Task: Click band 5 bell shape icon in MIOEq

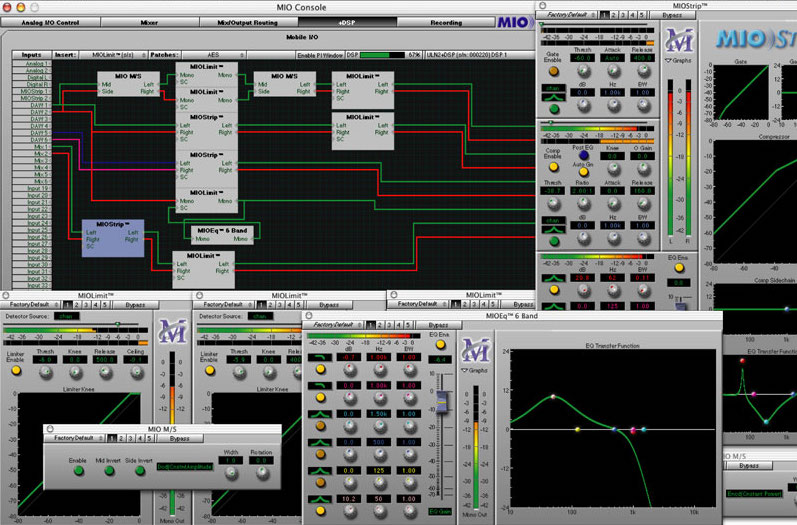Action: pyautogui.click(x=320, y=471)
